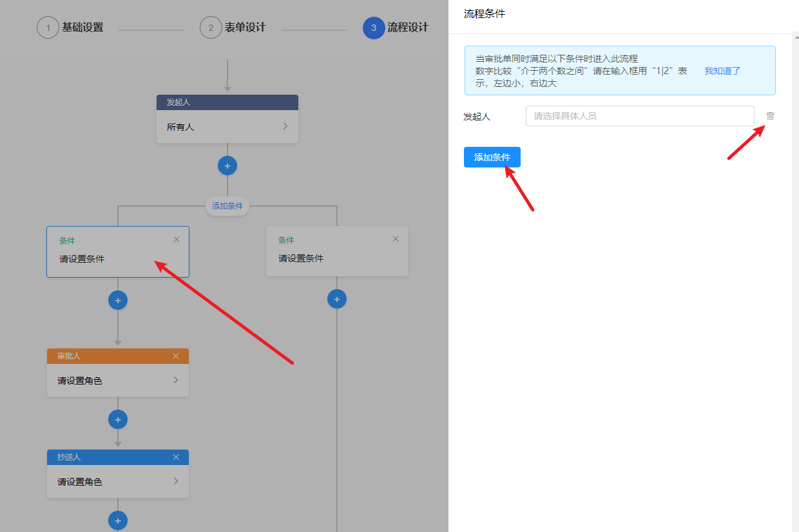799x532 pixels.
Task: Open 请设置角色 selector on the 审批人 node
Action: [x=118, y=381]
